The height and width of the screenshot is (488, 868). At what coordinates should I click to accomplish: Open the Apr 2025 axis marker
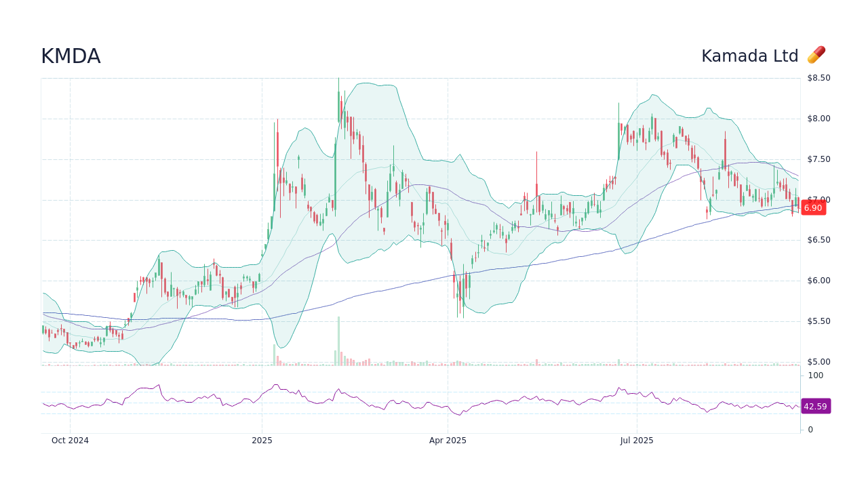click(x=449, y=440)
